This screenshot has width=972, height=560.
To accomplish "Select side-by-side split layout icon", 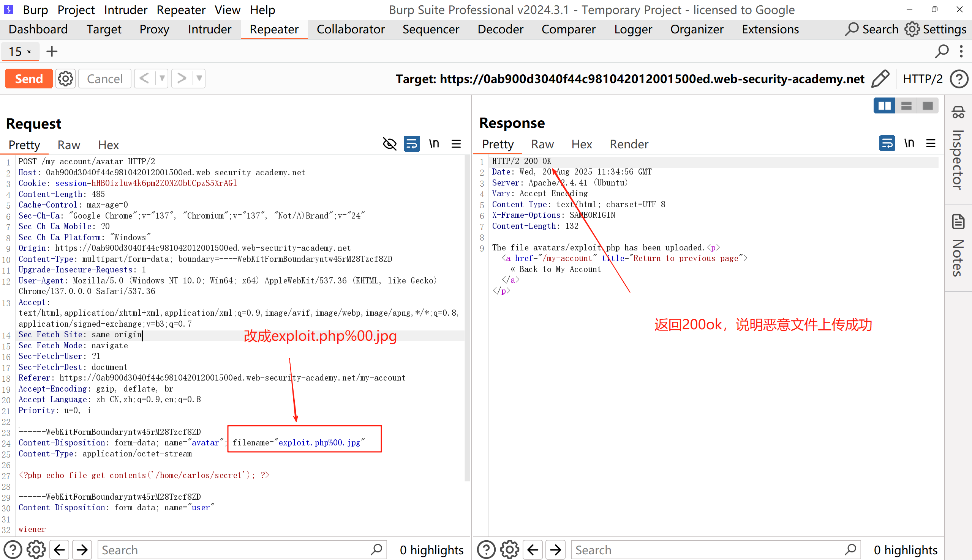I will [884, 105].
